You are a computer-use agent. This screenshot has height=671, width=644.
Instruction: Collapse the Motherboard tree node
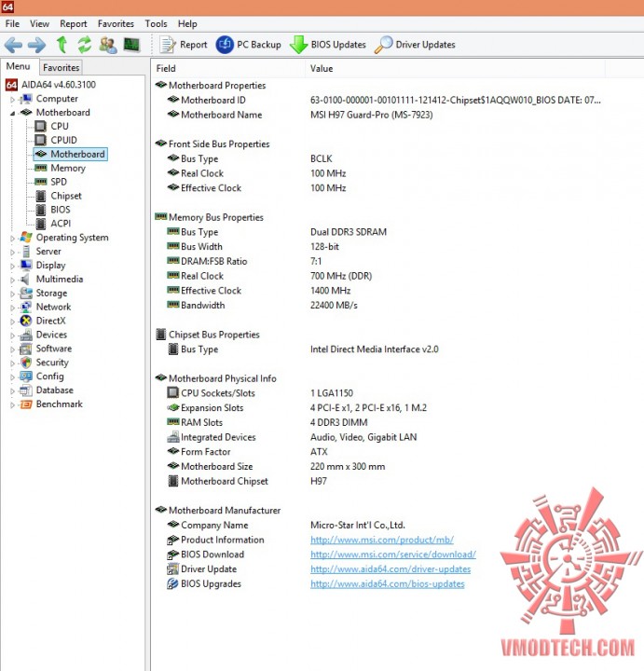pyautogui.click(x=12, y=114)
